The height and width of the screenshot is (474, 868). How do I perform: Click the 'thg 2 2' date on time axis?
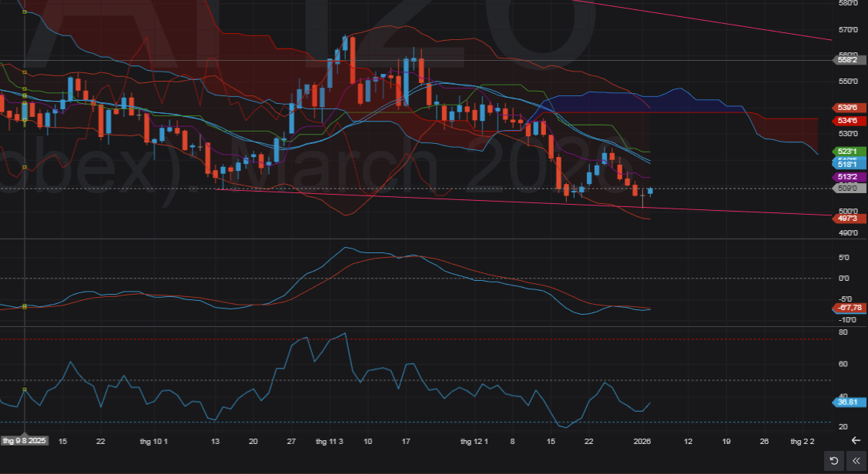click(x=803, y=441)
